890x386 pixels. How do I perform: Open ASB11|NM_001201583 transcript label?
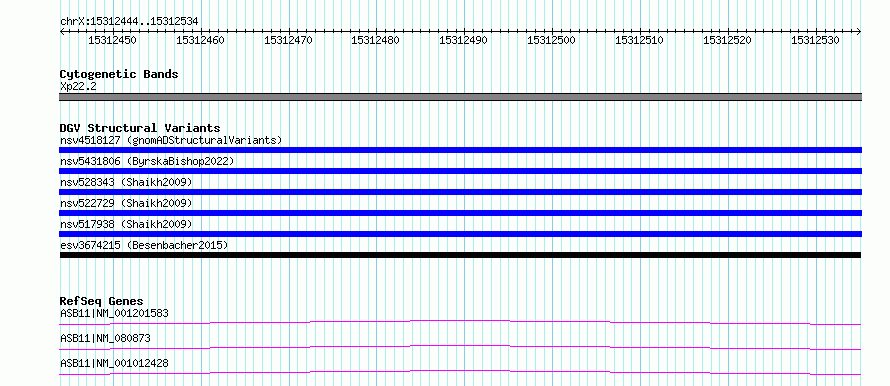pos(114,313)
